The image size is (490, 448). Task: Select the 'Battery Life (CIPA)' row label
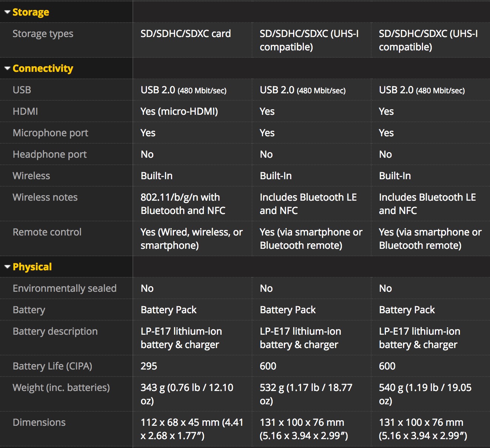tap(52, 366)
